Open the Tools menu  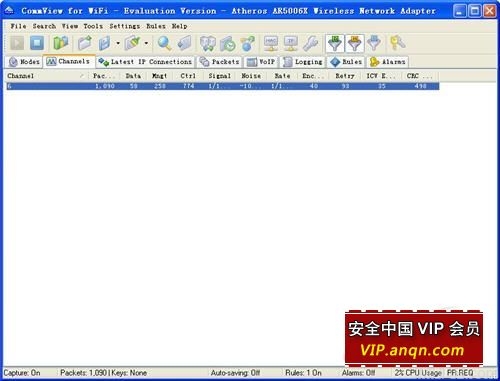point(93,26)
